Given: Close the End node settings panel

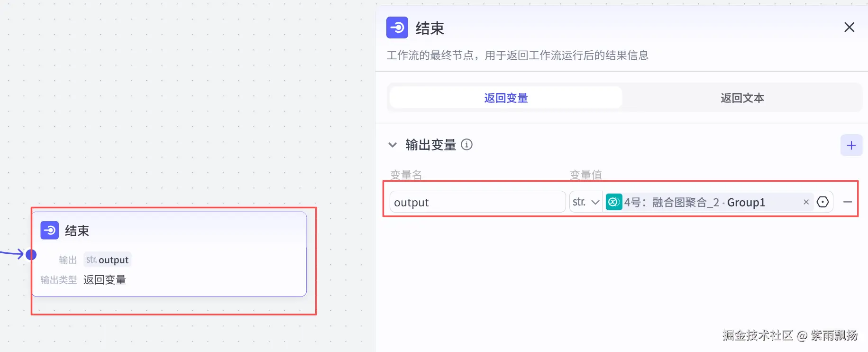Looking at the screenshot, I should [x=849, y=28].
